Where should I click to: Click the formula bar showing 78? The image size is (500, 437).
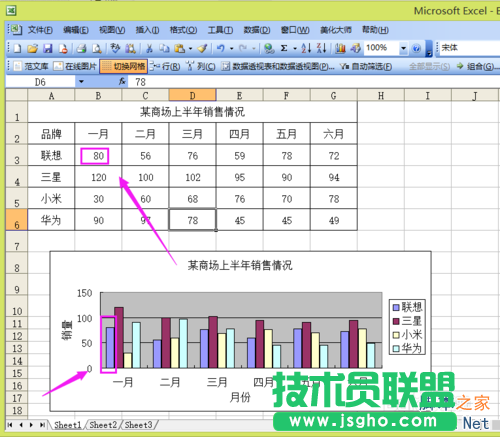(x=315, y=82)
